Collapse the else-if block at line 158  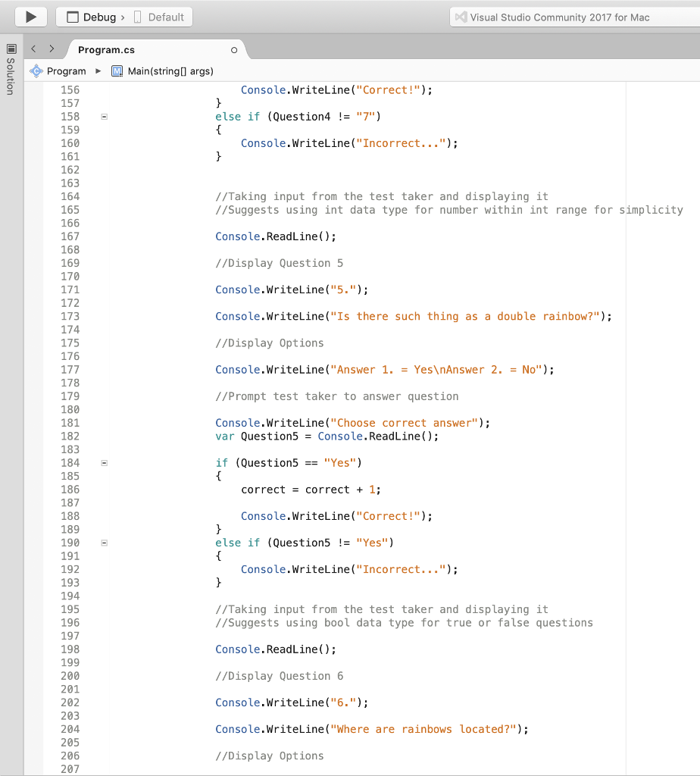point(104,116)
